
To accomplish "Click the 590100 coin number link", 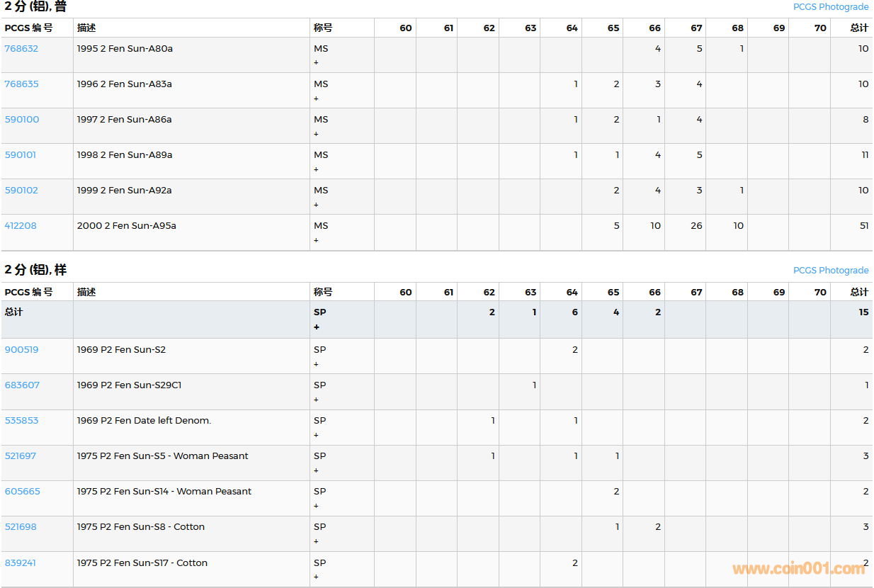I will coord(21,120).
